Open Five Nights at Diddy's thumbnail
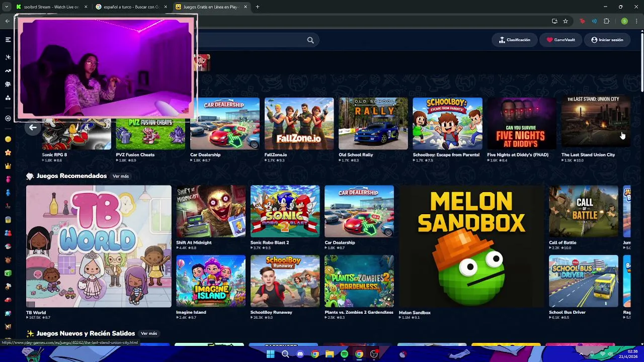This screenshot has height=362, width=644. coord(522,124)
